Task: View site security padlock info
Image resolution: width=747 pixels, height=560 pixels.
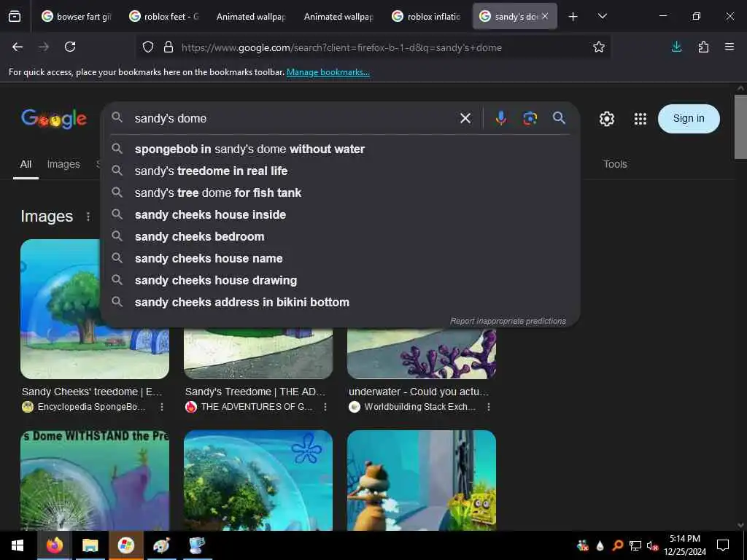Action: pyautogui.click(x=169, y=47)
